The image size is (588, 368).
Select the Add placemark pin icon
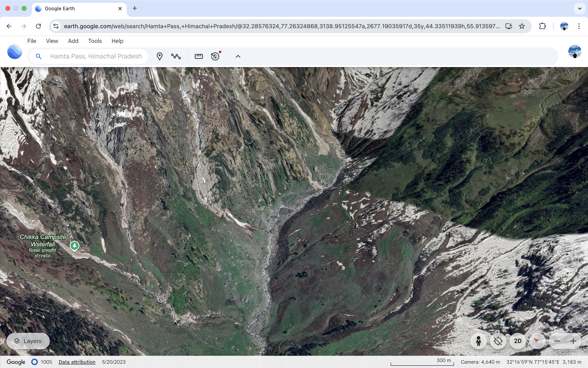point(159,56)
